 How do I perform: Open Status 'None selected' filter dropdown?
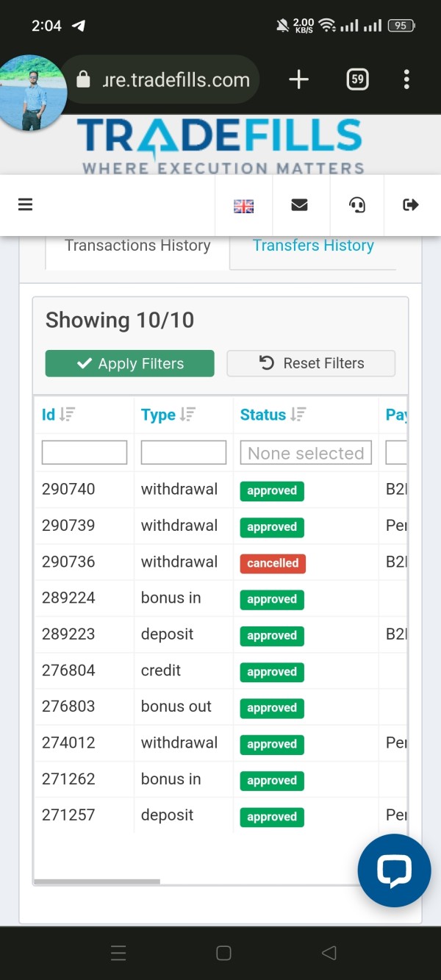coord(306,453)
